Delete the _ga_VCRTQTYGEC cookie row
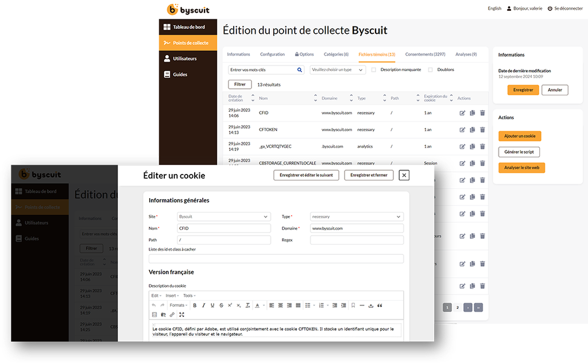Image resolution: width=588 pixels, height=364 pixels. (482, 146)
